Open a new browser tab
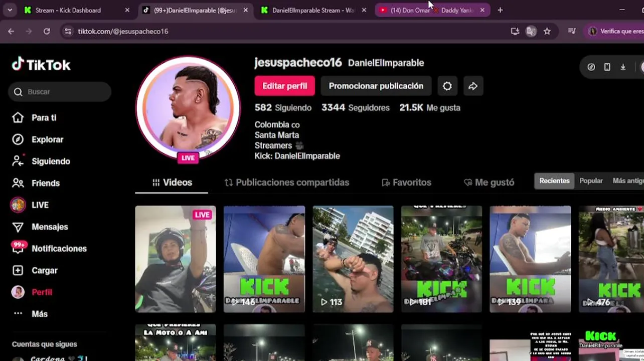This screenshot has height=361, width=644. (500, 10)
